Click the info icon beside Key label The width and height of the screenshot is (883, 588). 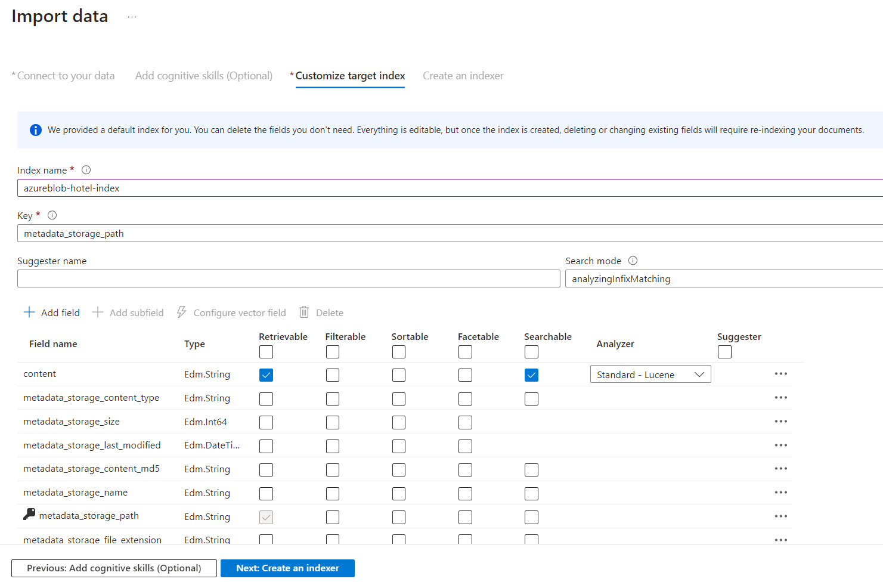[52, 215]
